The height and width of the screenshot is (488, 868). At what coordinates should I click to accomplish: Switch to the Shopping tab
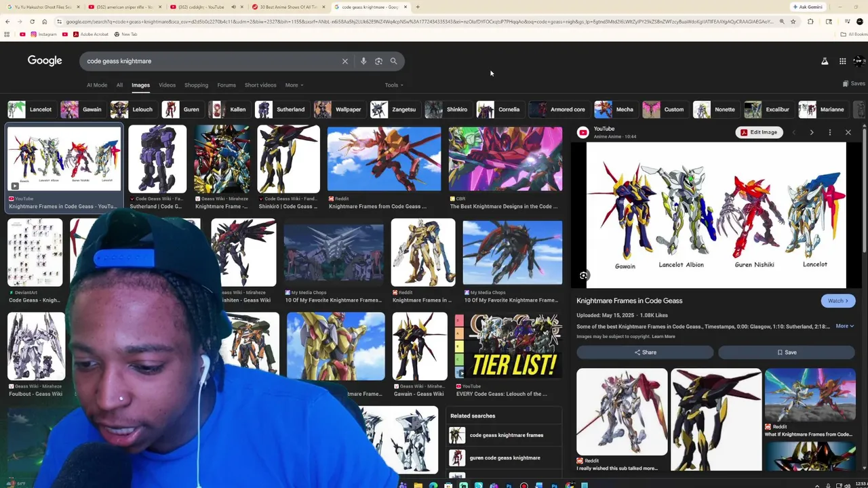[196, 85]
